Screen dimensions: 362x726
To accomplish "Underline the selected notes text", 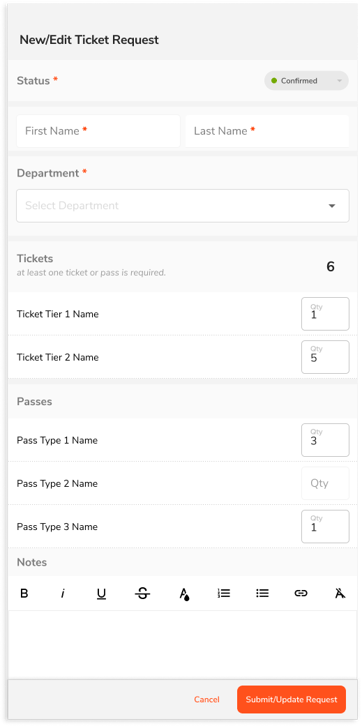I will point(101,594).
